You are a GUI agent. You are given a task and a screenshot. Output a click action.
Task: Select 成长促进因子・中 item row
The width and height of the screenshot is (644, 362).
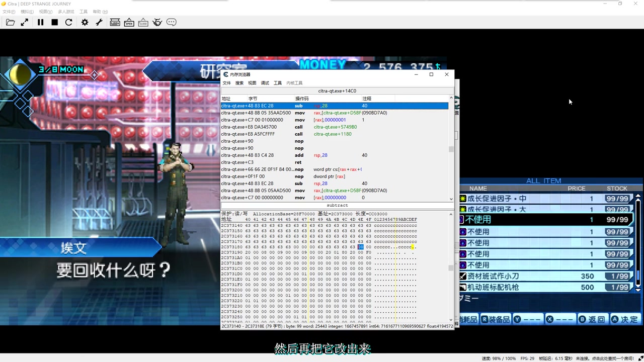tap(546, 199)
